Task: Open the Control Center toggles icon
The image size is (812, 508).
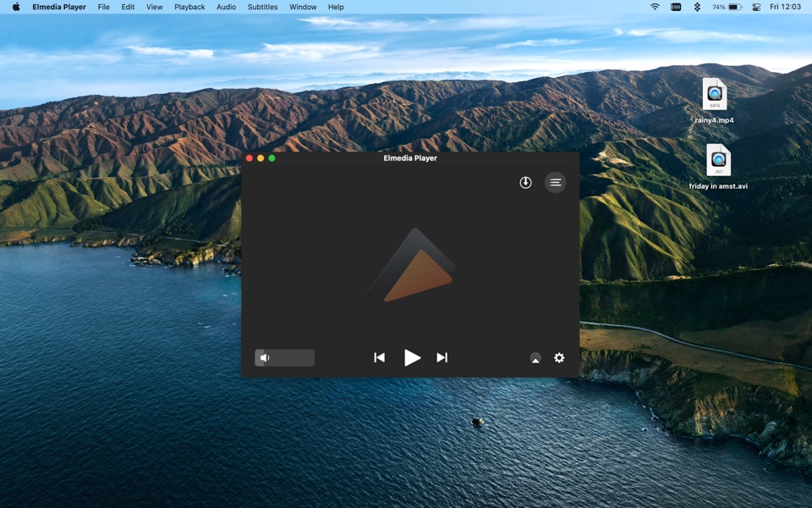Action: [755, 7]
